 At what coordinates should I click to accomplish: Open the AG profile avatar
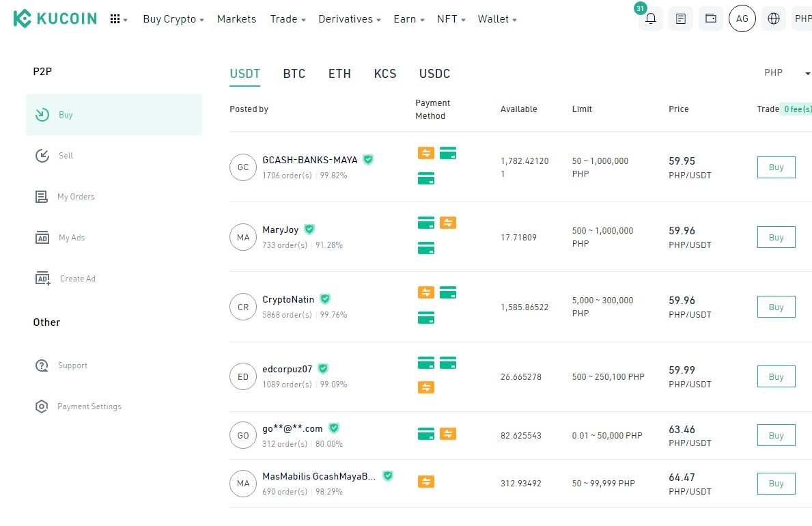click(x=742, y=18)
